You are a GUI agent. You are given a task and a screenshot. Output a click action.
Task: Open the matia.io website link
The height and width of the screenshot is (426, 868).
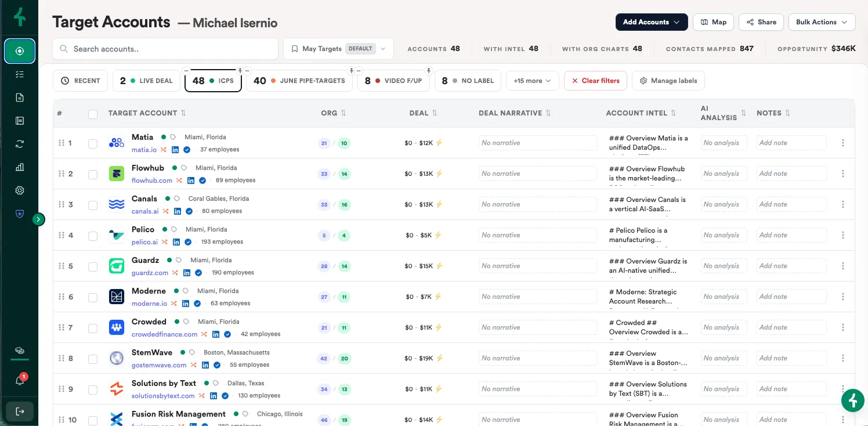click(144, 150)
